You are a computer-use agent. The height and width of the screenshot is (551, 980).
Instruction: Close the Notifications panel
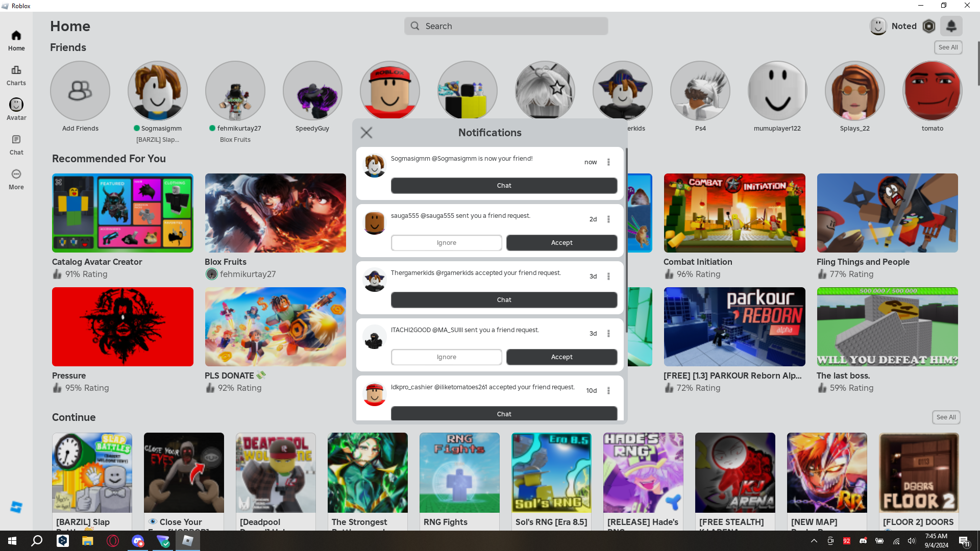366,133
